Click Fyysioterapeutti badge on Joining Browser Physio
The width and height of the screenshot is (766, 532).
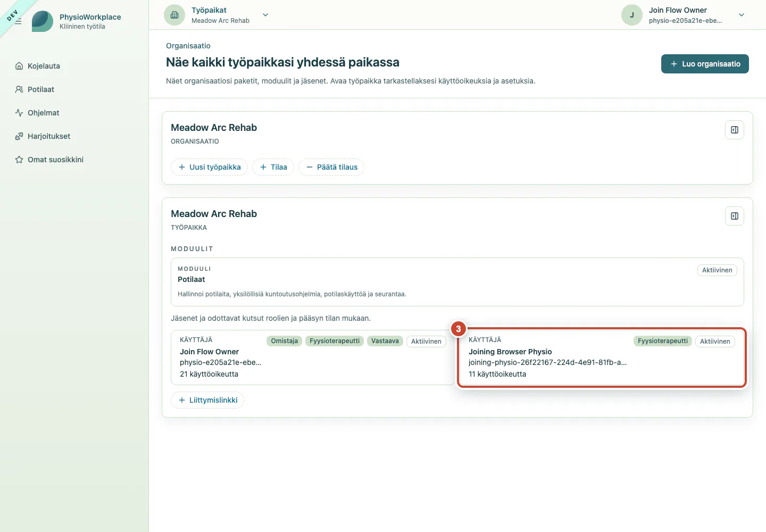[663, 341]
